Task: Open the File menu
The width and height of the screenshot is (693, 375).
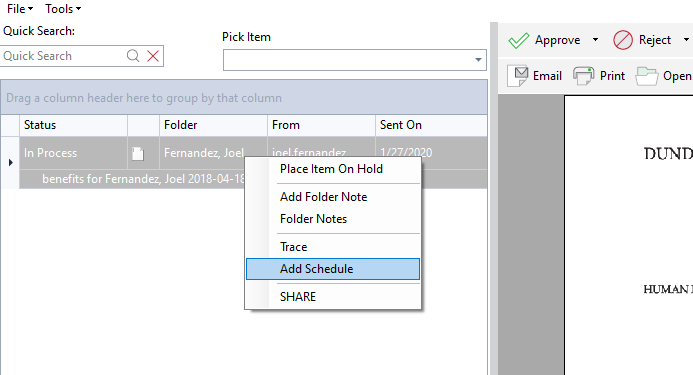Action: pos(20,9)
